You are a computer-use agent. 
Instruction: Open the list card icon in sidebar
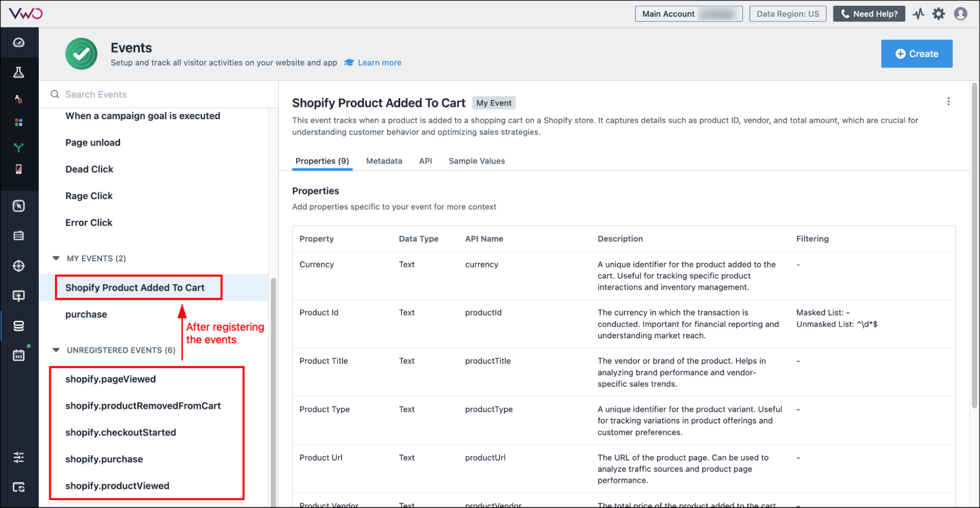point(19,236)
